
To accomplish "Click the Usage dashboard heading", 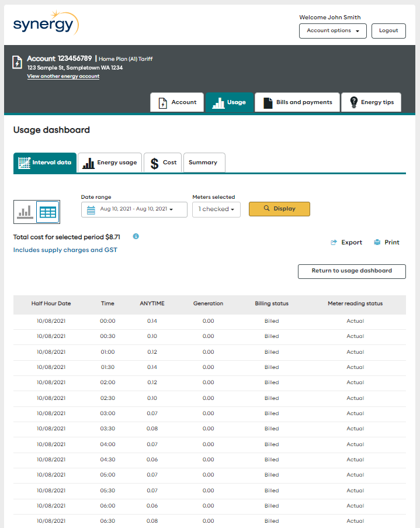I will coord(51,130).
